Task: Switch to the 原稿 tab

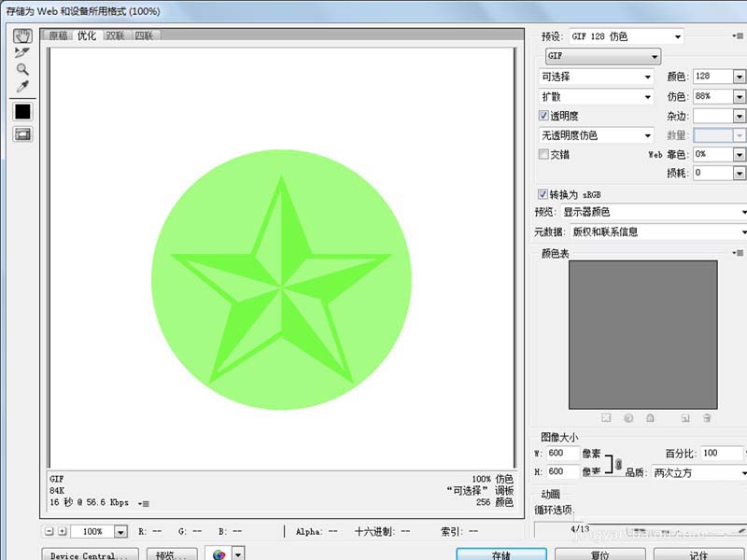Action: 58,35
